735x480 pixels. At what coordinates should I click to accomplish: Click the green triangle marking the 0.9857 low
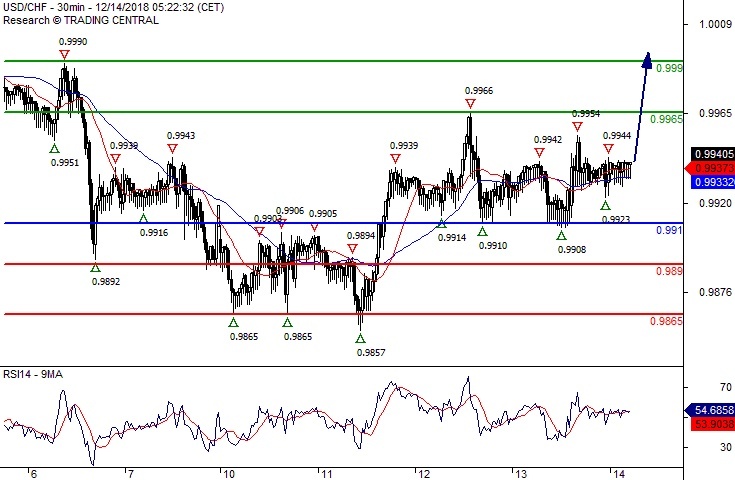point(360,338)
